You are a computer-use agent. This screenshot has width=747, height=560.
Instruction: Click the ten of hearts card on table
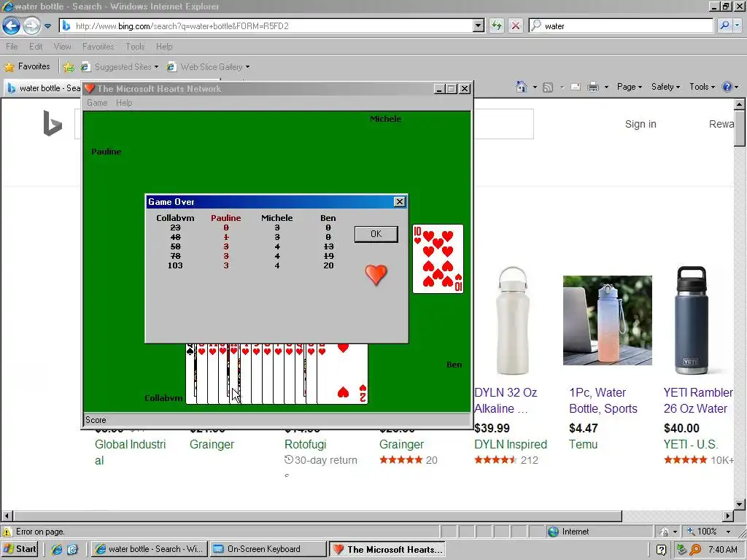438,259
